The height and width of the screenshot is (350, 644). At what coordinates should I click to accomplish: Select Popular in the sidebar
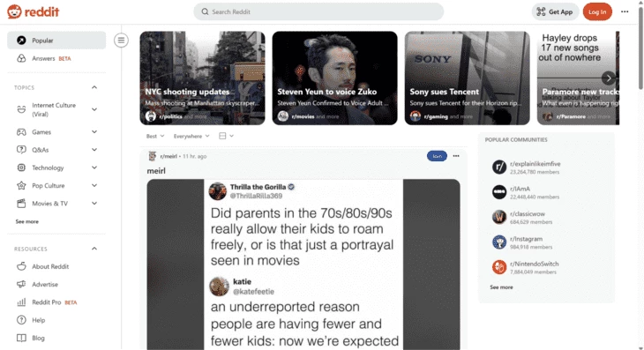[56, 41]
